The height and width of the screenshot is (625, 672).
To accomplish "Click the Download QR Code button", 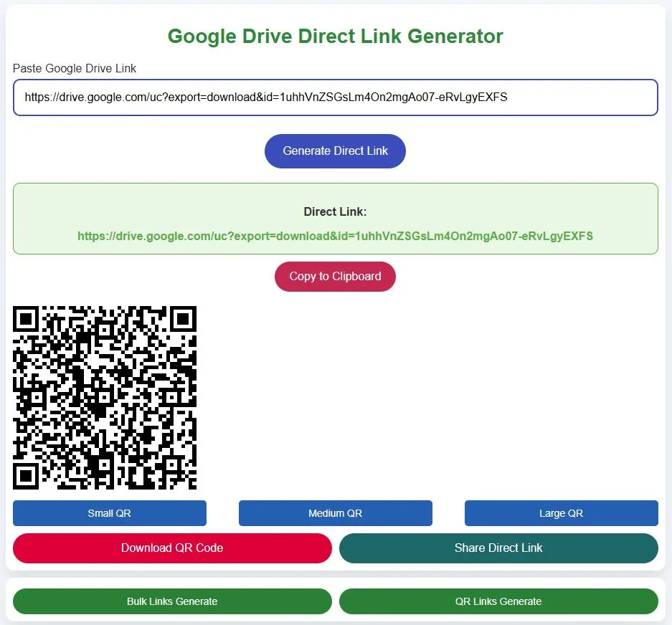I will tap(172, 548).
